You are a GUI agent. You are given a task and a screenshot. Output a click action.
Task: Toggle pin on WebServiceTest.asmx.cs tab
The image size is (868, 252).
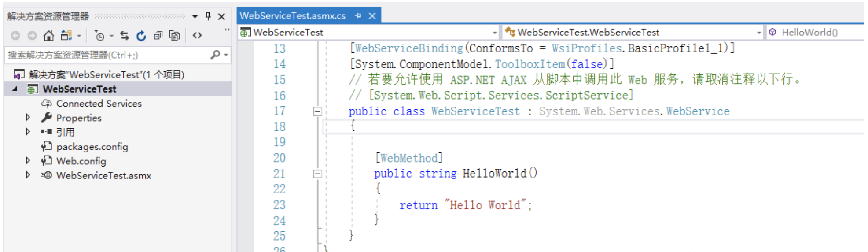tap(358, 15)
